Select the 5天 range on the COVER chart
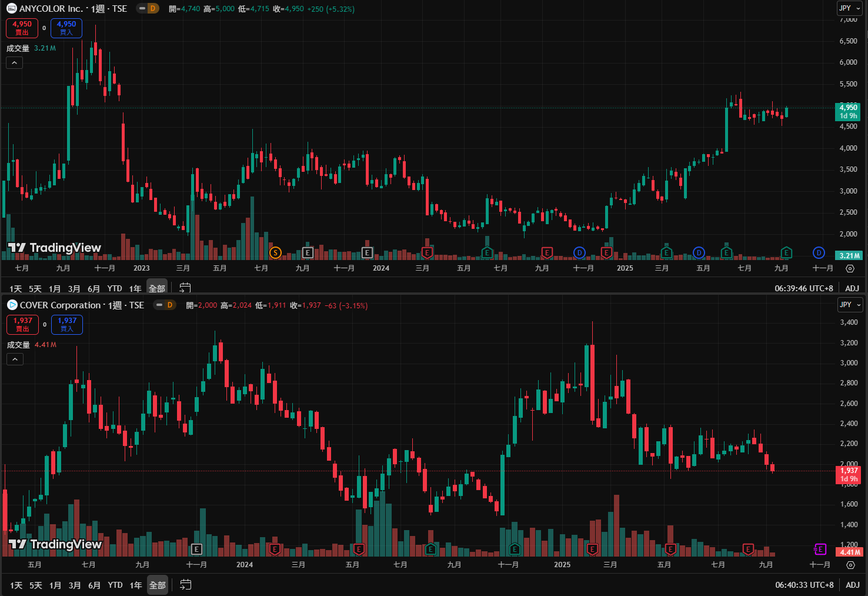The width and height of the screenshot is (868, 596). [x=36, y=585]
